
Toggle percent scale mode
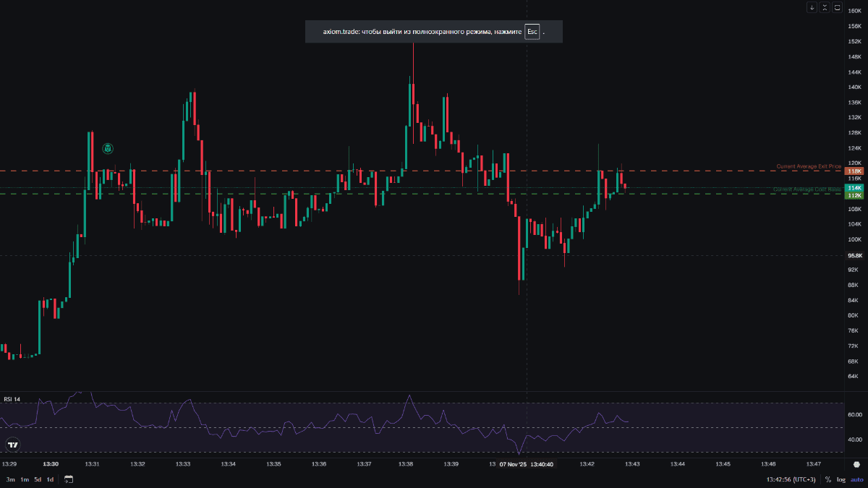pyautogui.click(x=827, y=479)
